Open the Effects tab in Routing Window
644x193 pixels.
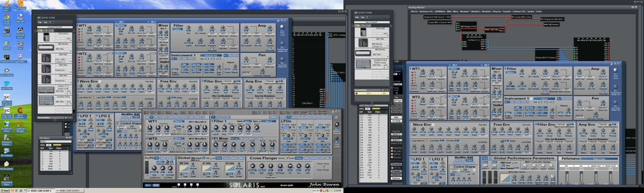coord(414,11)
